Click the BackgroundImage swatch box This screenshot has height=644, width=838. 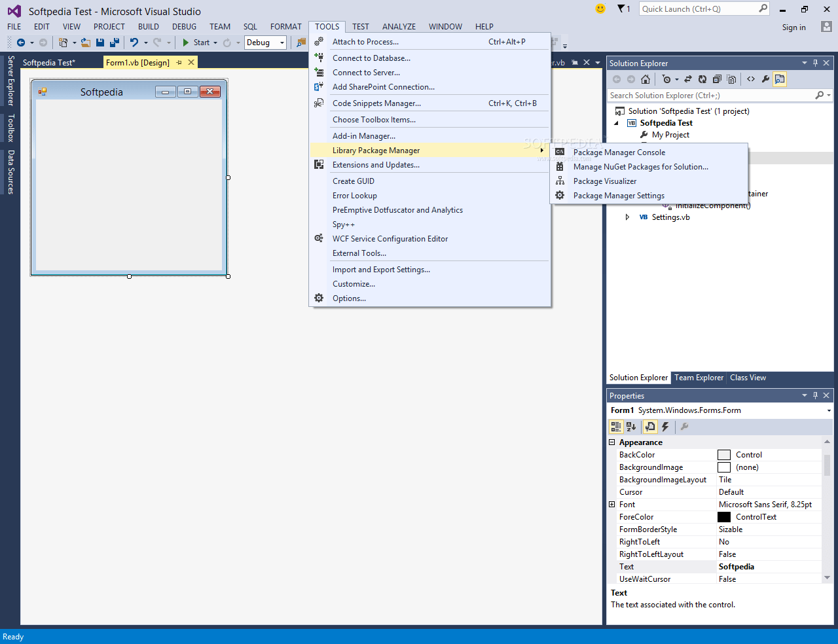click(x=723, y=467)
